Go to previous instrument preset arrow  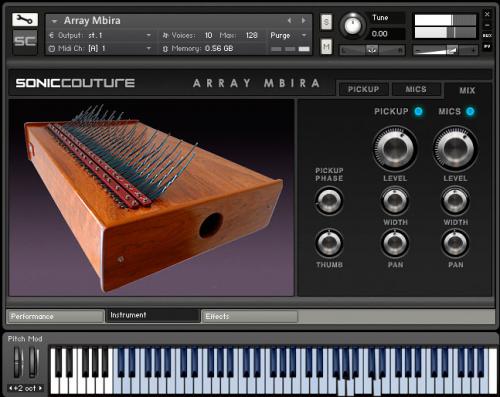point(289,21)
